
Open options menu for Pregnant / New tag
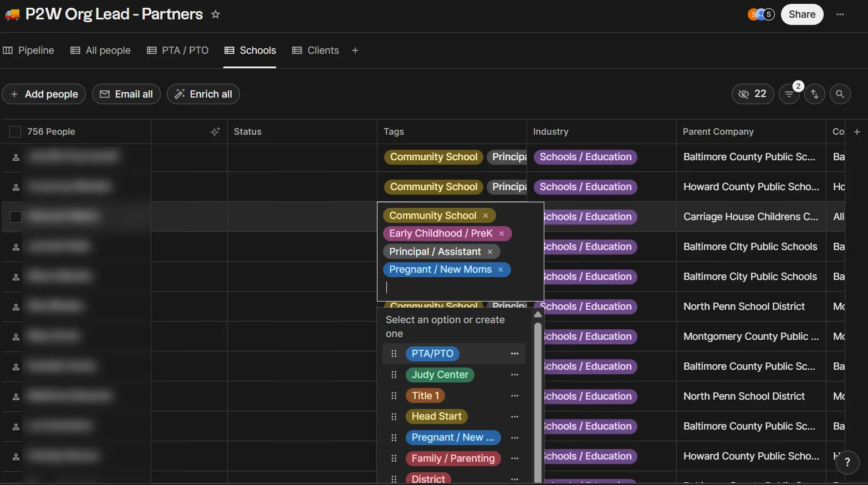(515, 437)
